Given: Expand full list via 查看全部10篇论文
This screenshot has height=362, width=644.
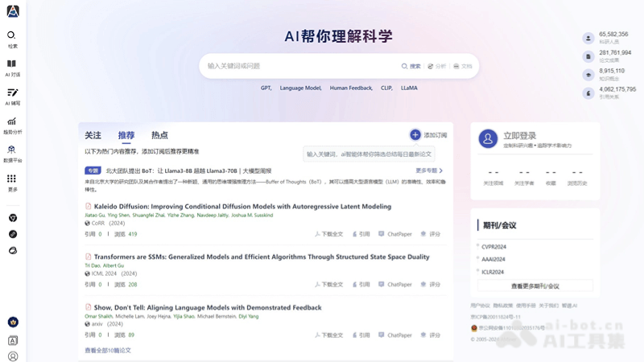Looking at the screenshot, I should 108,350.
